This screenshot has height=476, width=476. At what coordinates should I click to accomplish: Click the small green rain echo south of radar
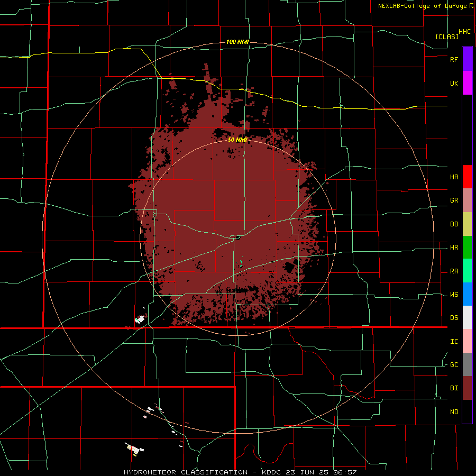click(241, 262)
